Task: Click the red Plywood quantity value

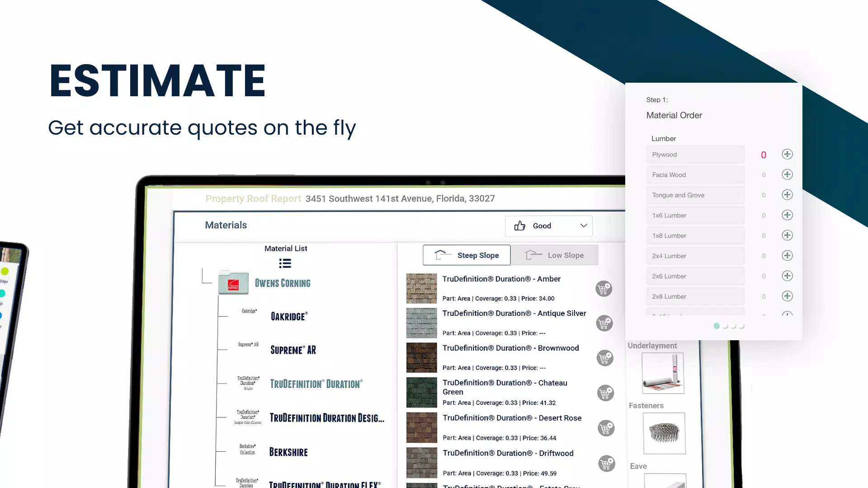Action: (764, 155)
